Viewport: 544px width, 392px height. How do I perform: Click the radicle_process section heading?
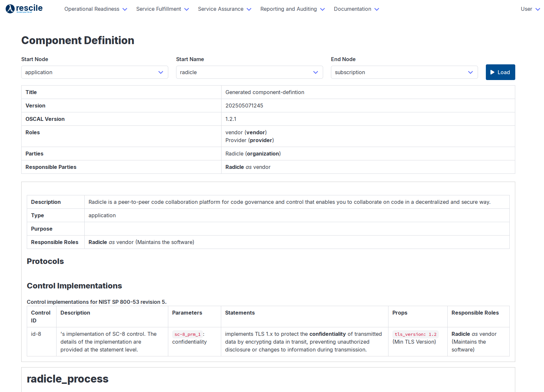click(x=68, y=379)
